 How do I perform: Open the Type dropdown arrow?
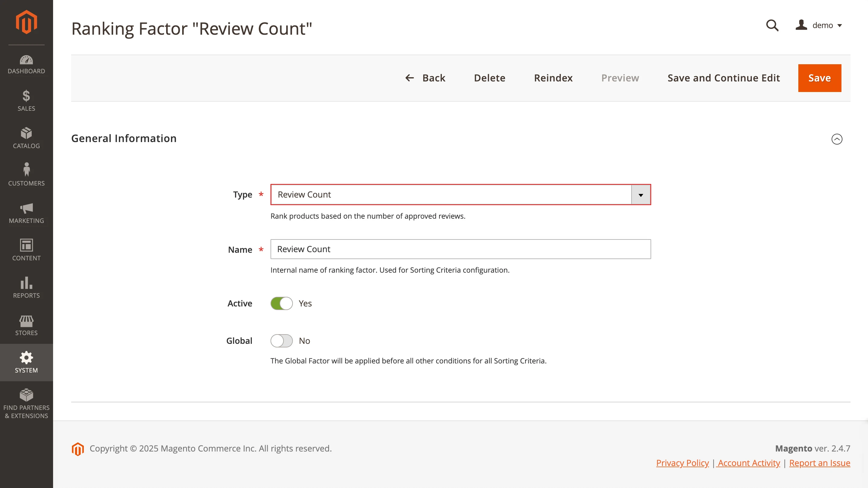[x=641, y=195]
